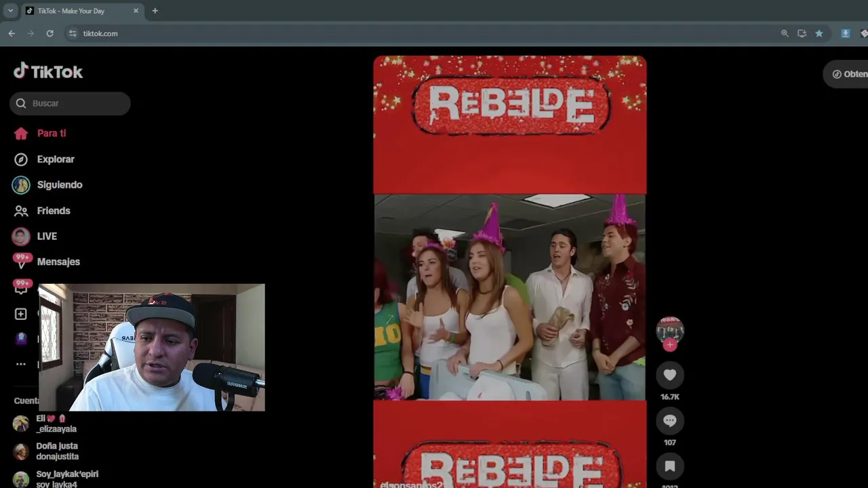Follow creator with the red plus badge
The height and width of the screenshot is (488, 868).
[x=670, y=345]
